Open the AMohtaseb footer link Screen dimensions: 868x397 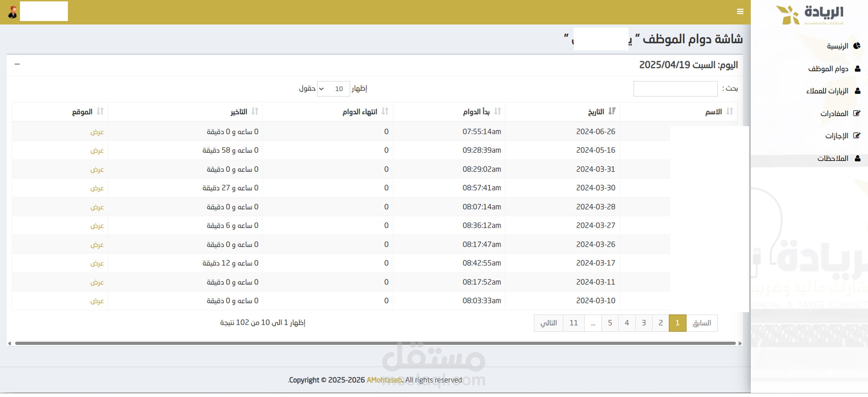(384, 380)
